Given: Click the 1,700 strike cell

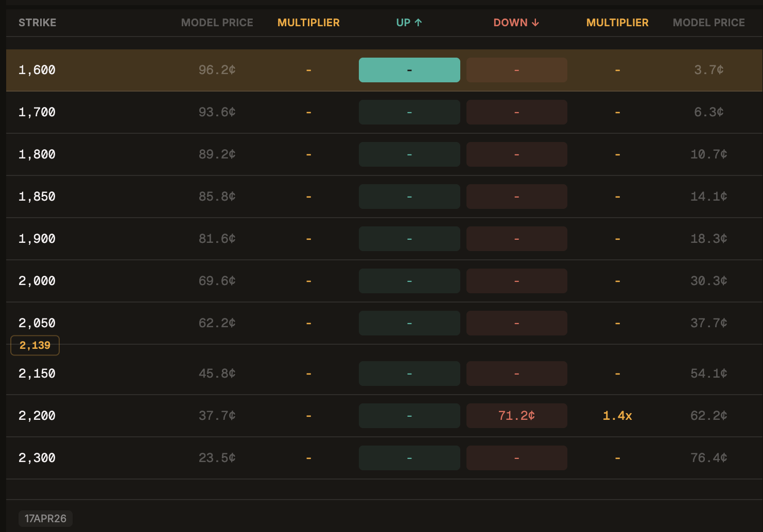Looking at the screenshot, I should pyautogui.click(x=37, y=112).
